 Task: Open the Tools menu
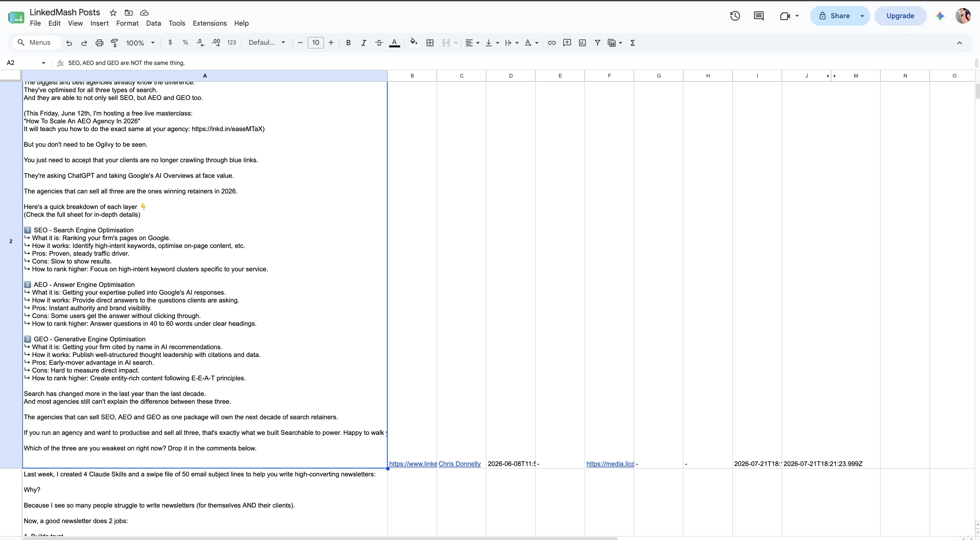[177, 23]
